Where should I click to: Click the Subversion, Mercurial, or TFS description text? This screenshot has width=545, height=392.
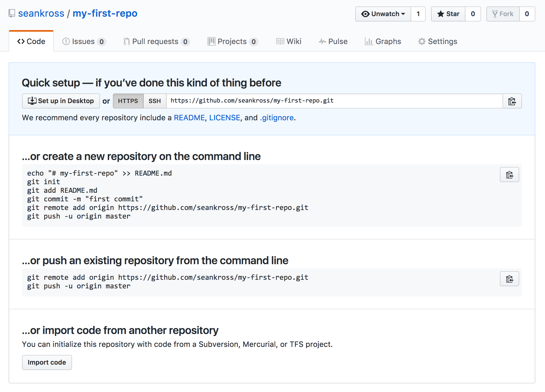point(177,344)
